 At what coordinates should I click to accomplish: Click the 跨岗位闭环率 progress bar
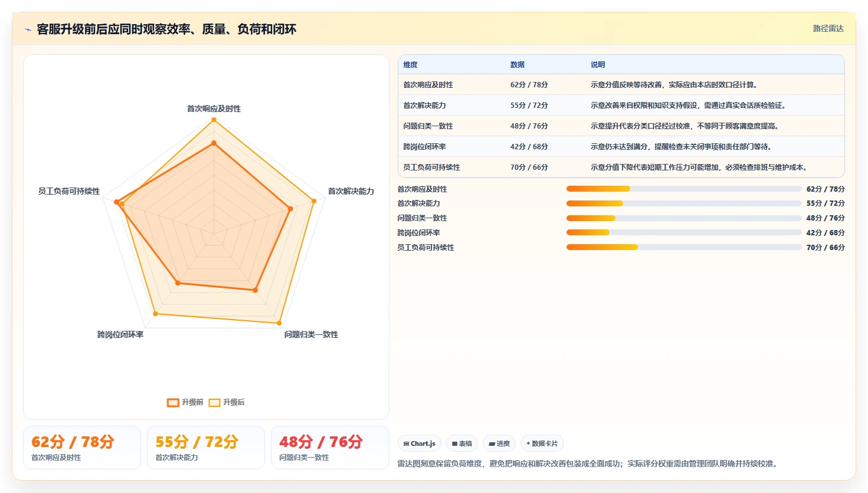click(684, 232)
